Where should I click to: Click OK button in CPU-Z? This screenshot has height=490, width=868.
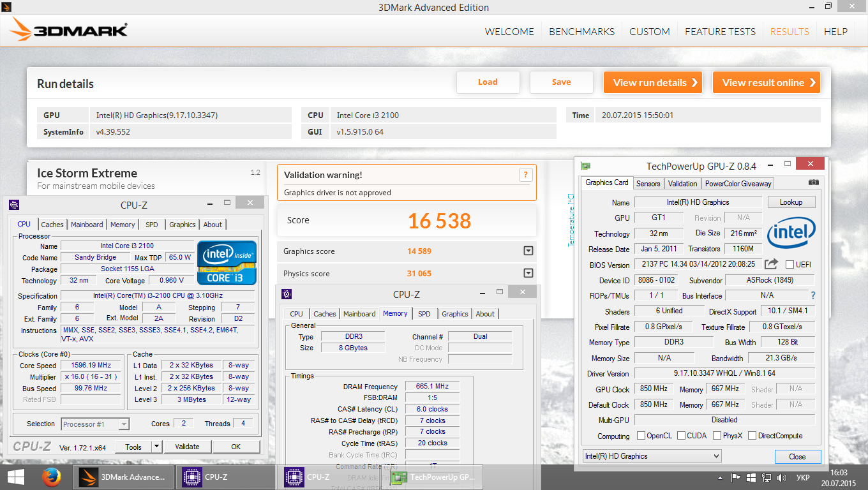[x=236, y=447]
